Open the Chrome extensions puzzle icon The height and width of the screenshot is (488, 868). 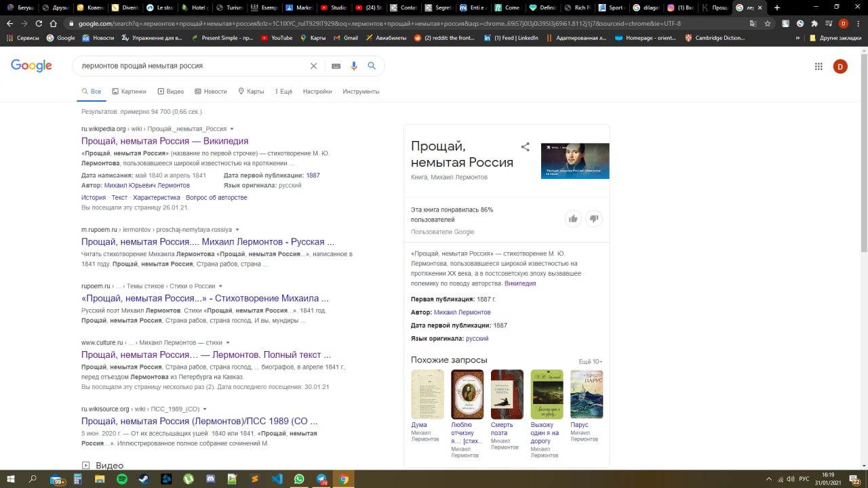tap(814, 23)
